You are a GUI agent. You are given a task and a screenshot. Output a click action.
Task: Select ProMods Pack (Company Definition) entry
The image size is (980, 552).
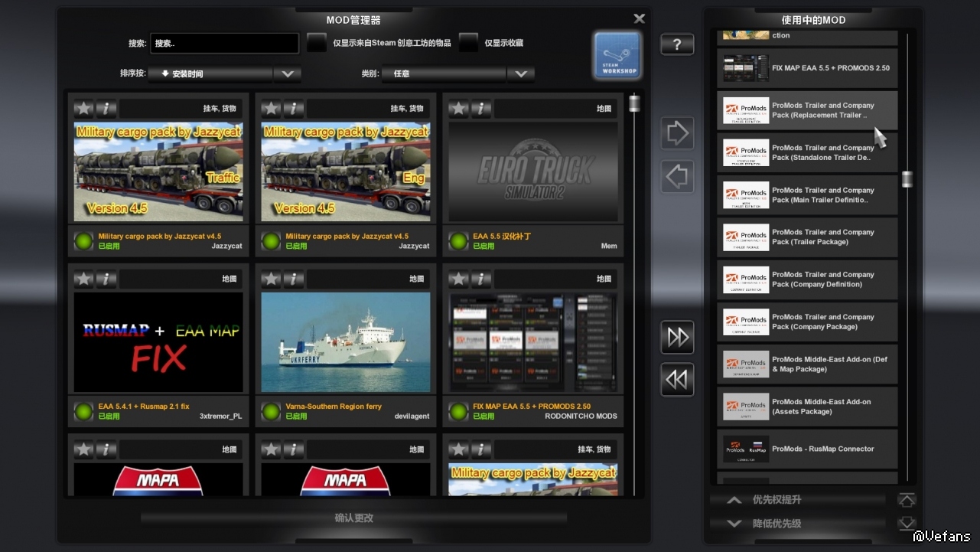point(807,279)
